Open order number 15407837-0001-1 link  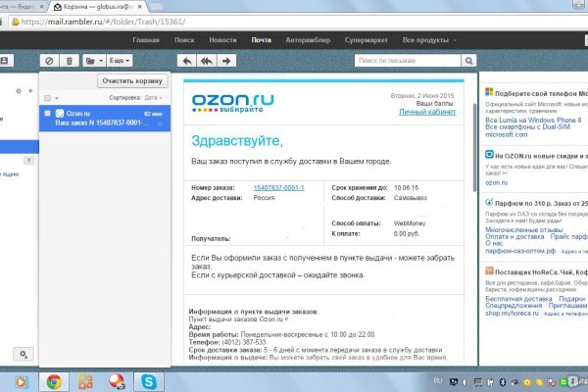click(x=278, y=186)
